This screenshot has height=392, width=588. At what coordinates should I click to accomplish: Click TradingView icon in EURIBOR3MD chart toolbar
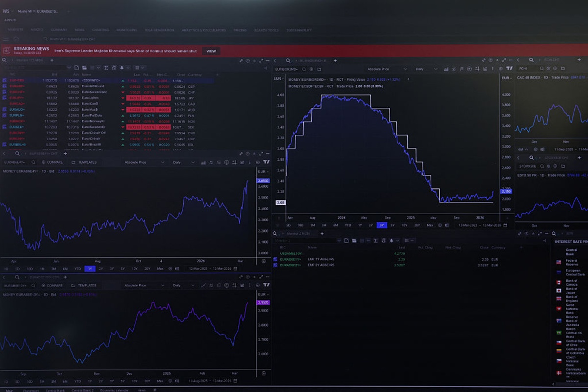click(x=510, y=69)
